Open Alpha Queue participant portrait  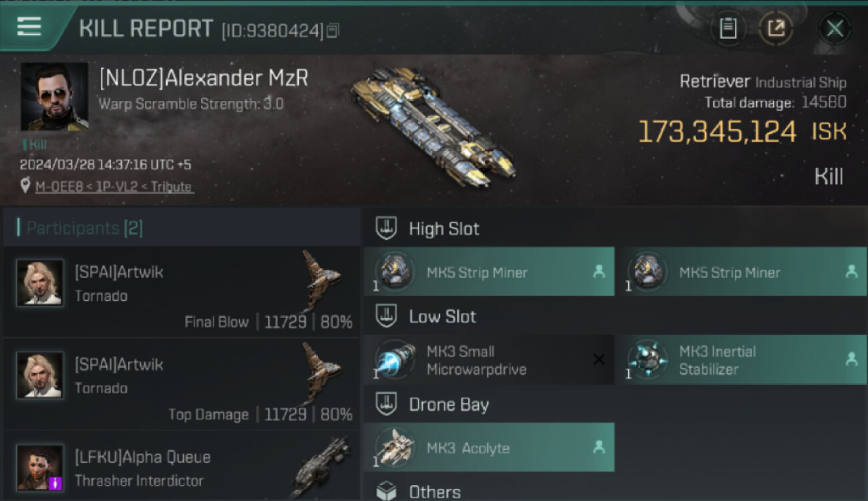click(x=40, y=467)
